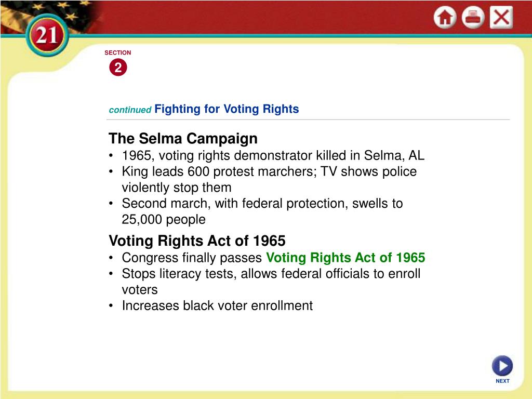Click the bold Voting Rights Act of 1965 heading
Viewport: 532px width, 399px height.
(197, 241)
